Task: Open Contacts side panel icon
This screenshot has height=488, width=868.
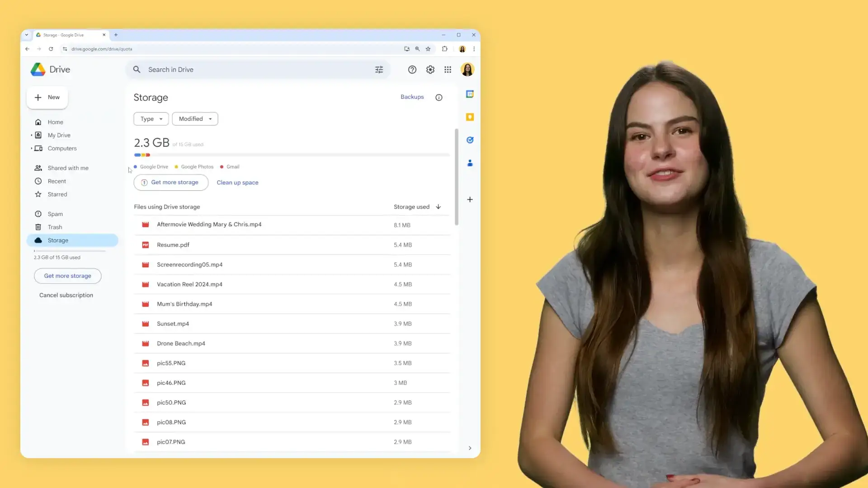Action: point(470,163)
